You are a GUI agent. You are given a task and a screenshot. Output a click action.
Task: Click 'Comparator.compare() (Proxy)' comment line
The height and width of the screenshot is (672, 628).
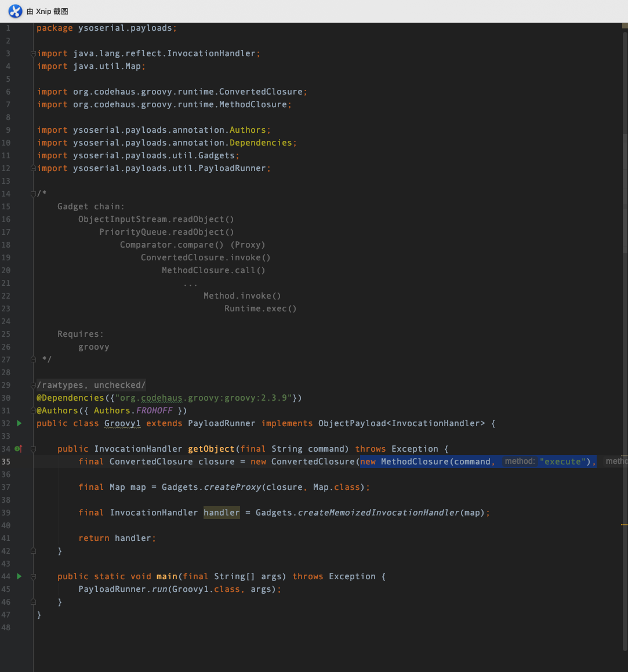click(193, 245)
